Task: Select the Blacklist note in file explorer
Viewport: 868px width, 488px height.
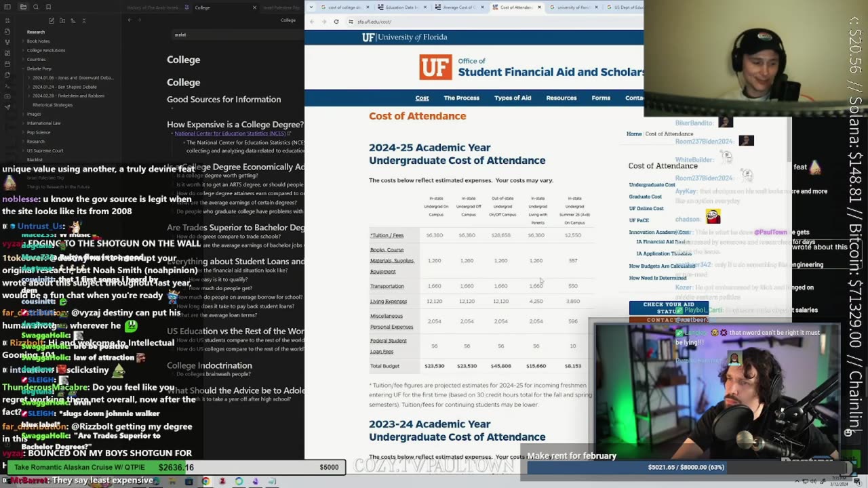Action: coord(35,159)
